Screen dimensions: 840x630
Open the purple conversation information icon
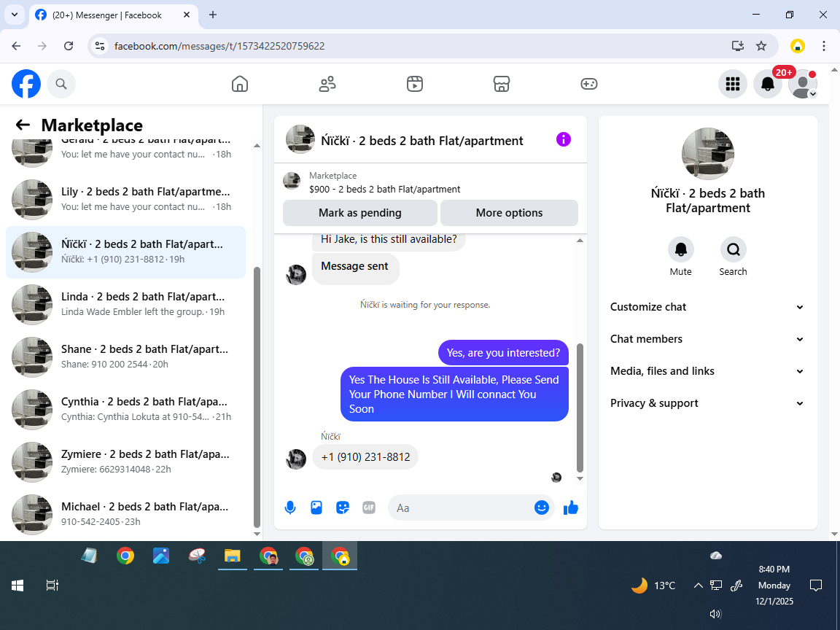click(564, 140)
